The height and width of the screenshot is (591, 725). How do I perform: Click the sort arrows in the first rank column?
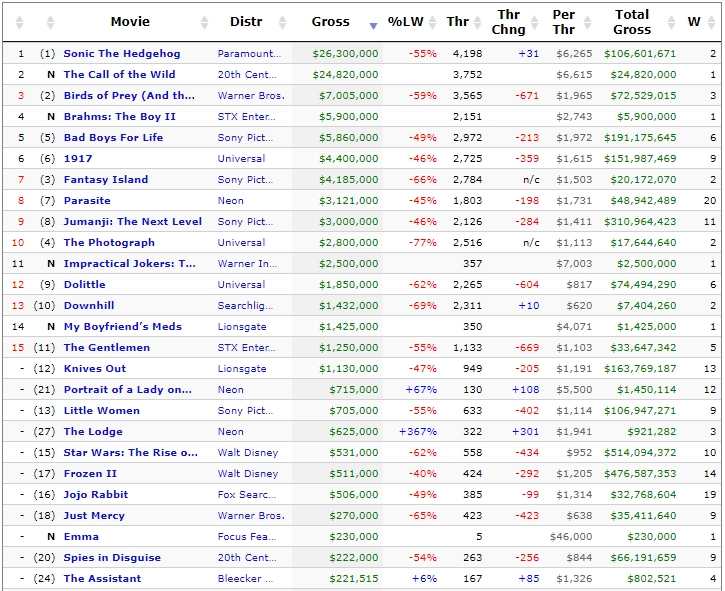[21, 22]
